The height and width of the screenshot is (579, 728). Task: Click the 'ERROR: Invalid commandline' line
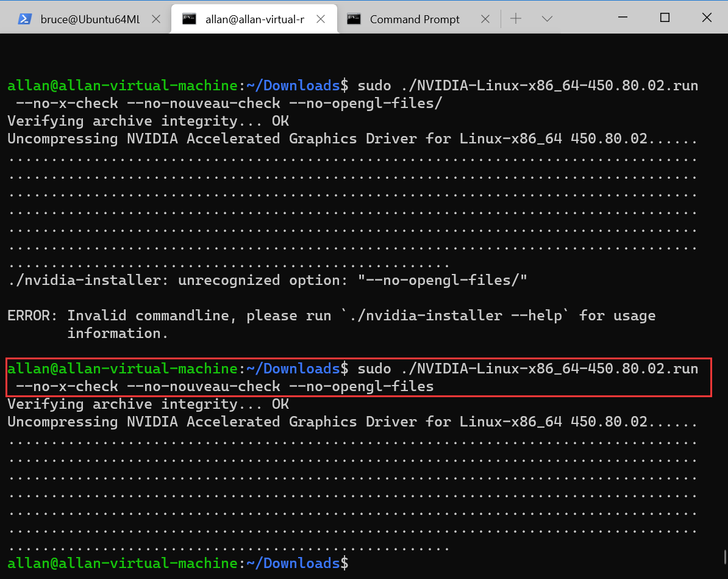pos(332,315)
